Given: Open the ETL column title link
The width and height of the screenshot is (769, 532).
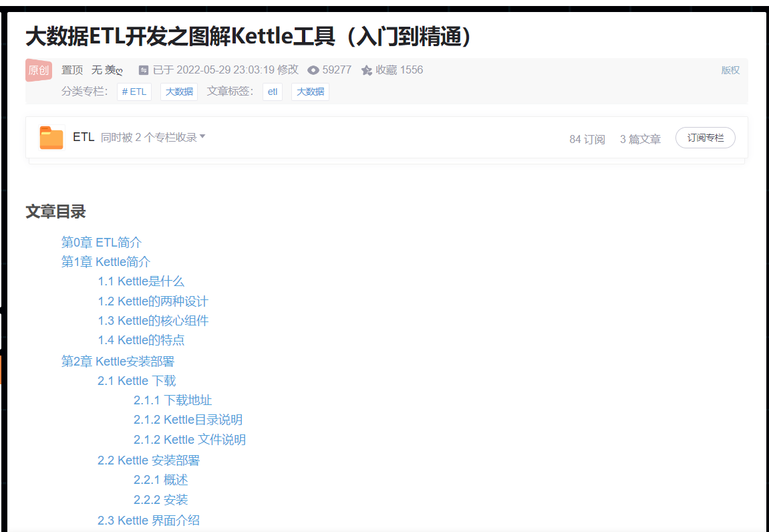Looking at the screenshot, I should tap(84, 137).
